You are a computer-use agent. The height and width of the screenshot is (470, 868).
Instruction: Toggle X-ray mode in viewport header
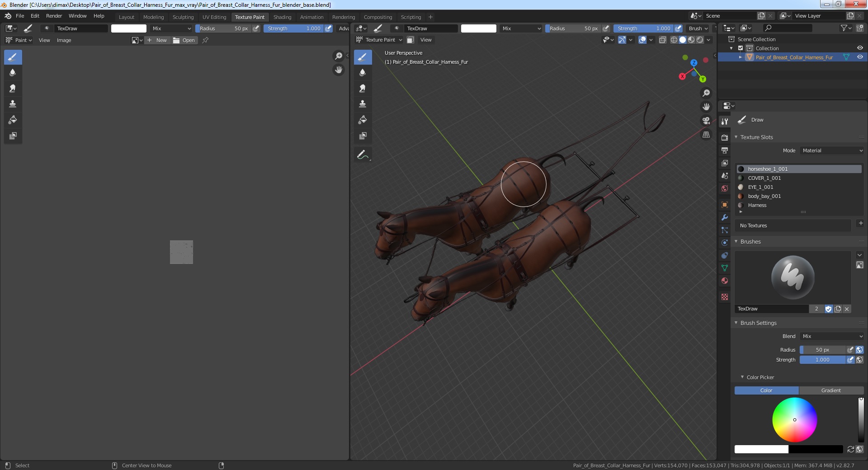pyautogui.click(x=663, y=40)
